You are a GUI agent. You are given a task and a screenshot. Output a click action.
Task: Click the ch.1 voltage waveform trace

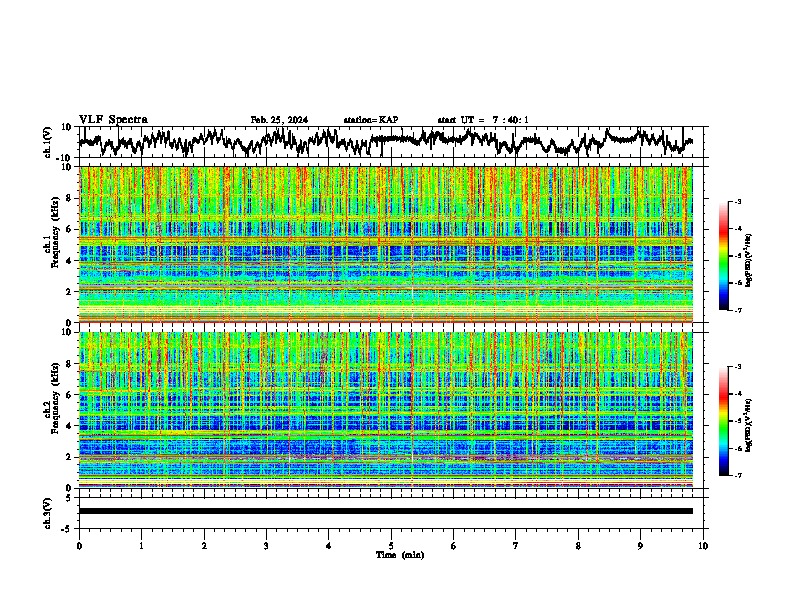coord(386,140)
